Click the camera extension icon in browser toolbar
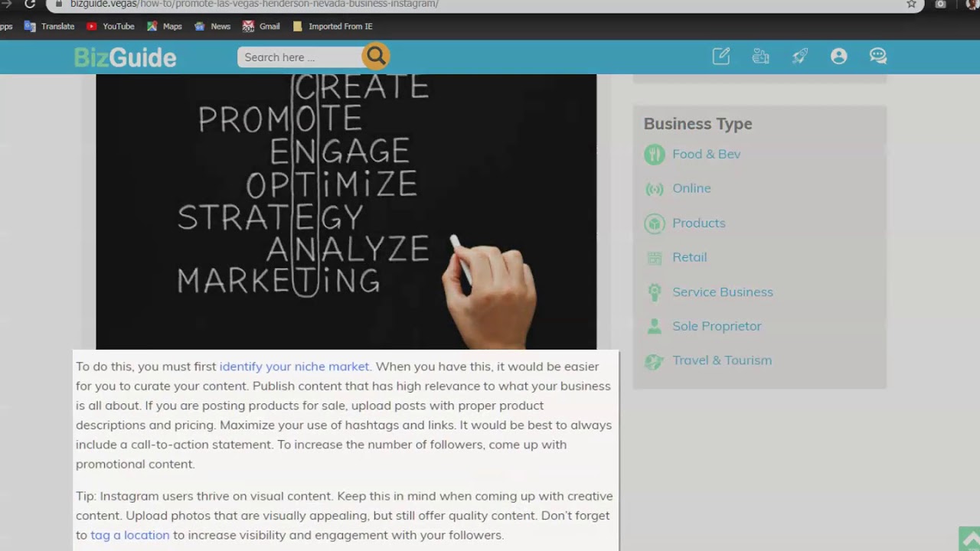The image size is (980, 551). pos(941,4)
